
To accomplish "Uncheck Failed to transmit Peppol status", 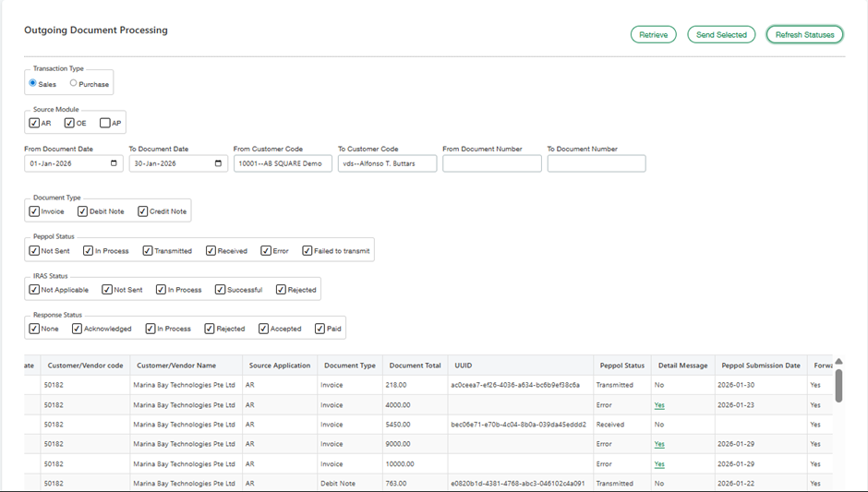I will (x=307, y=250).
